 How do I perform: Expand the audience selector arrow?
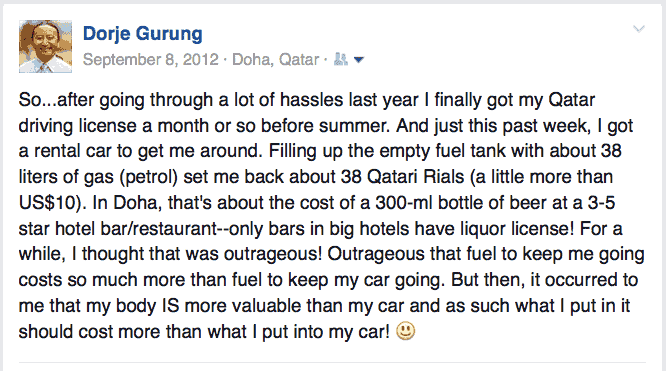(x=359, y=60)
